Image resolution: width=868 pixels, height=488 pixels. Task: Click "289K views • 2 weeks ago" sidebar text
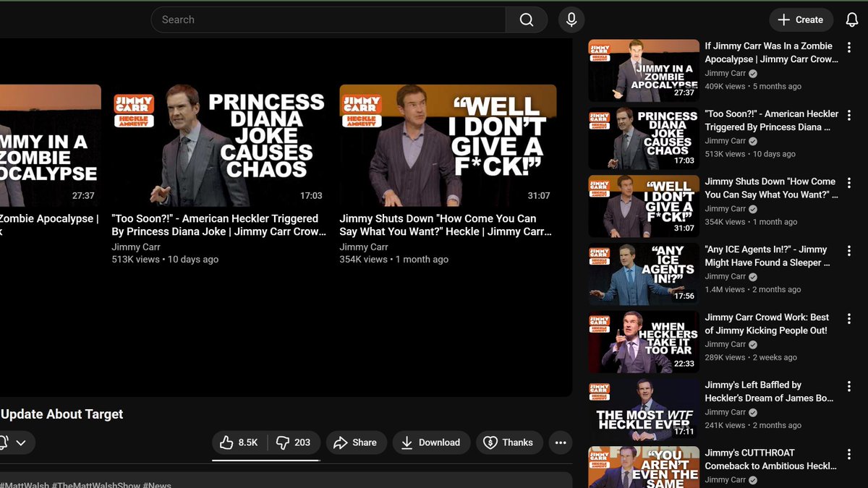coord(751,357)
